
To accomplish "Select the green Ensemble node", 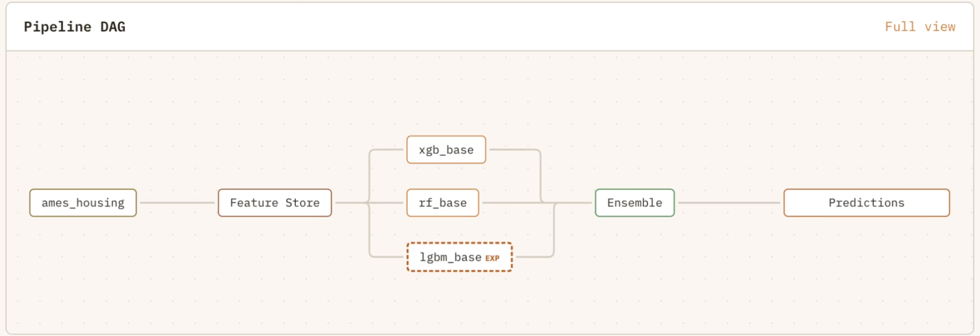I will (x=634, y=203).
